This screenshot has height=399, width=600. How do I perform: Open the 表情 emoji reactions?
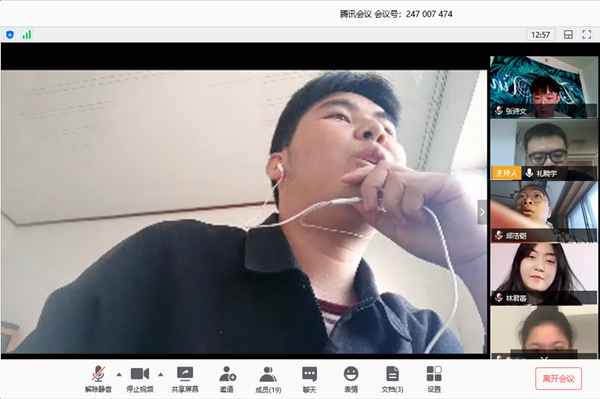coord(351,379)
